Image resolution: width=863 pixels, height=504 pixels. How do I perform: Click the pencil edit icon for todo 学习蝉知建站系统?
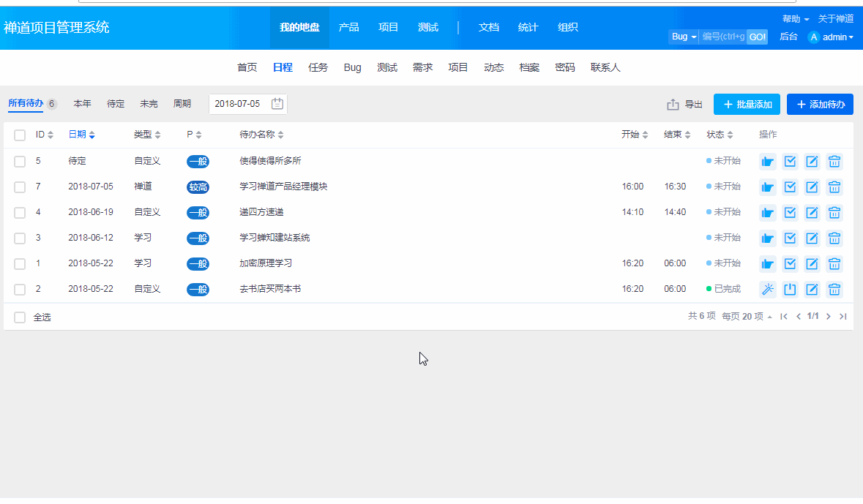point(812,238)
